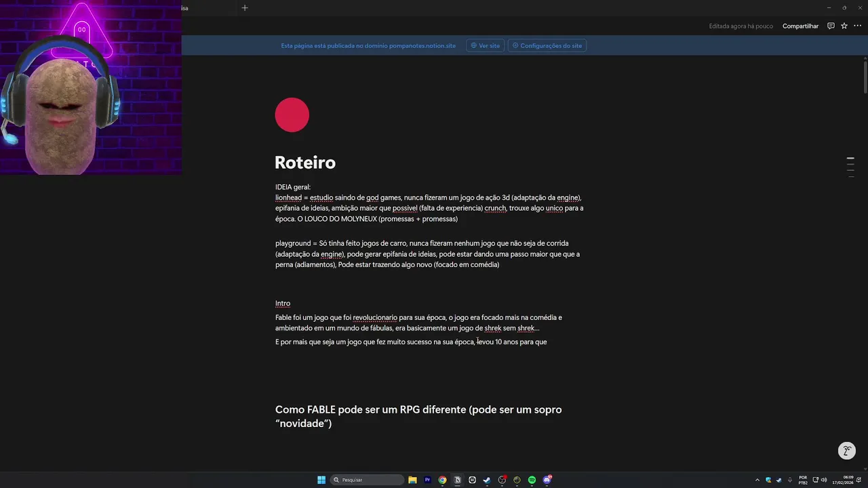868x488 pixels.
Task: Click the volume icon in system tray
Action: point(824,480)
